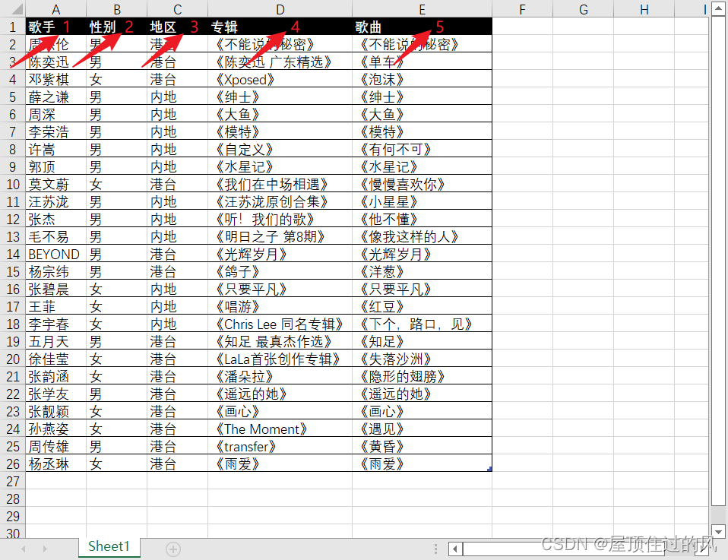Screen dimensions: 728x560
Task: Select the cell with BEYOND
Action: (x=55, y=255)
